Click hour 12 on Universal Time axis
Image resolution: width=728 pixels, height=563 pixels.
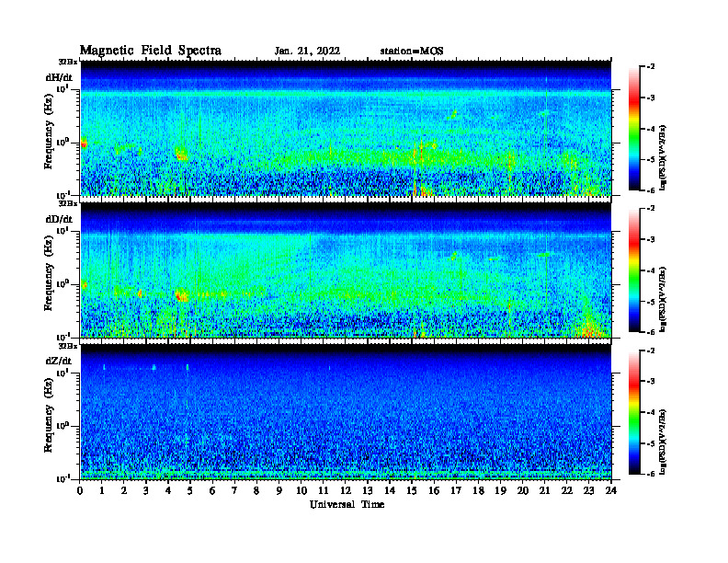346,491
